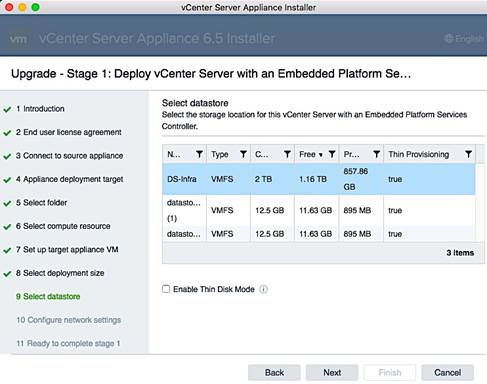The width and height of the screenshot is (487, 384).
Task: Open the Free column filter icon
Action: click(x=332, y=154)
